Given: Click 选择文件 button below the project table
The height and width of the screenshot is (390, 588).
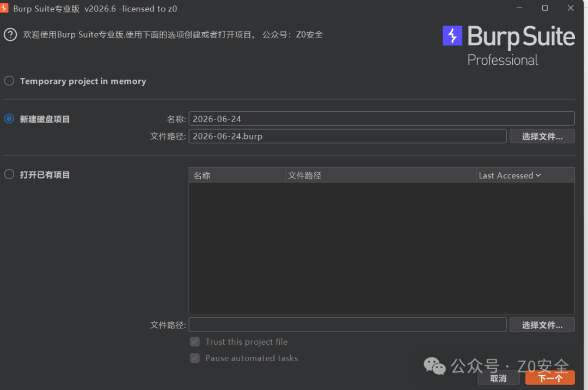Looking at the screenshot, I should pos(542,325).
